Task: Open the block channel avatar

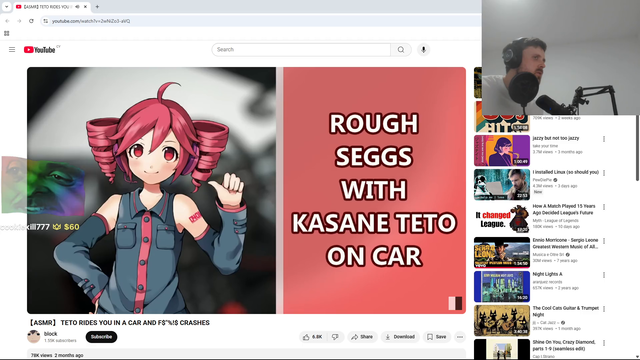Action: (x=34, y=337)
